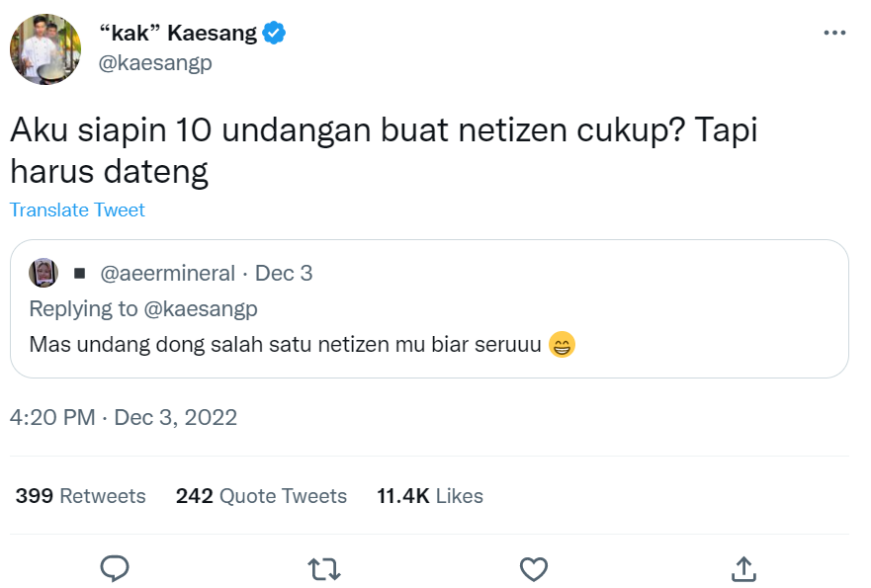Click the reply speech bubble icon
The image size is (871, 588).
pos(115,568)
